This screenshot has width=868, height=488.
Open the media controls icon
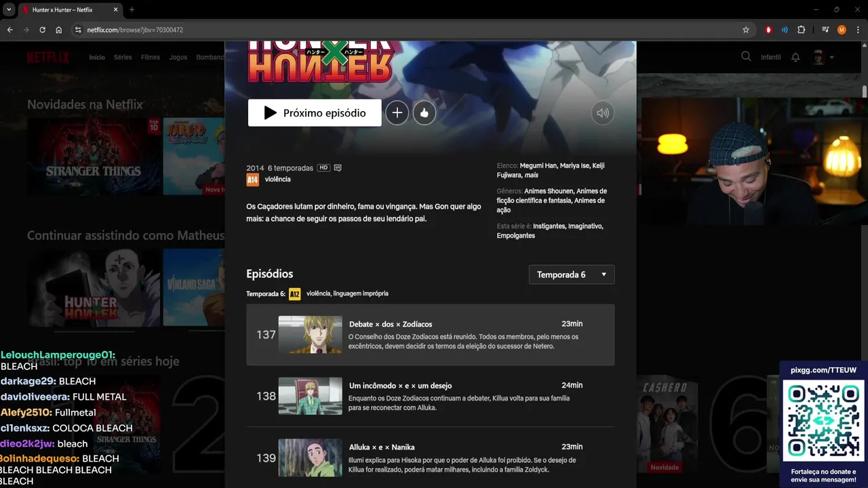825,30
